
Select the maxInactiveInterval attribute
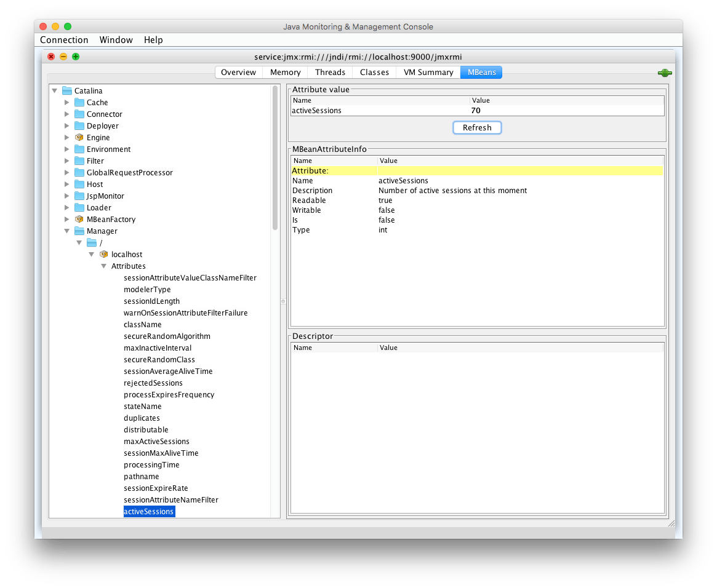[x=158, y=348]
